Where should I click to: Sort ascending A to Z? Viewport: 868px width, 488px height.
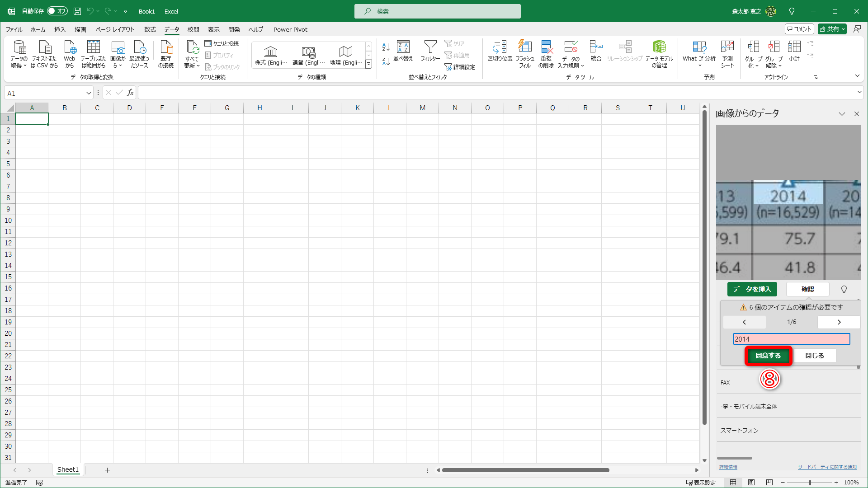(386, 47)
